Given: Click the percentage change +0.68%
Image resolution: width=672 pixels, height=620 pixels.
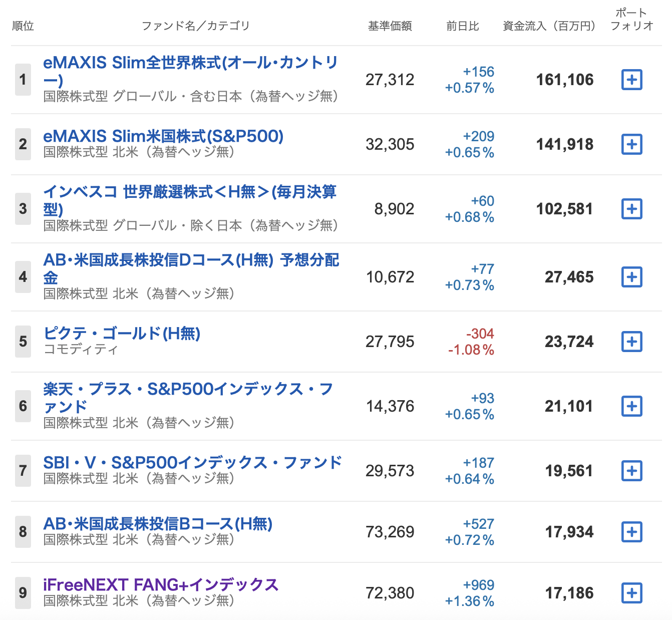Looking at the screenshot, I should tap(470, 217).
